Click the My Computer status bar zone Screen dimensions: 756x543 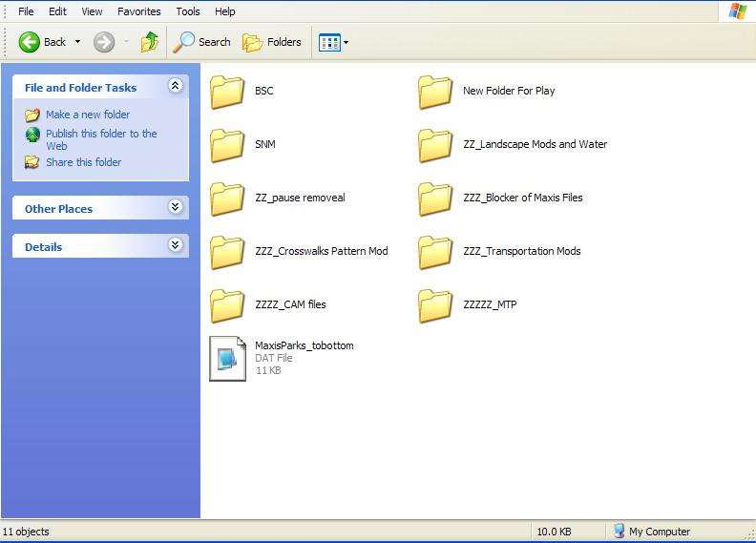[652, 532]
